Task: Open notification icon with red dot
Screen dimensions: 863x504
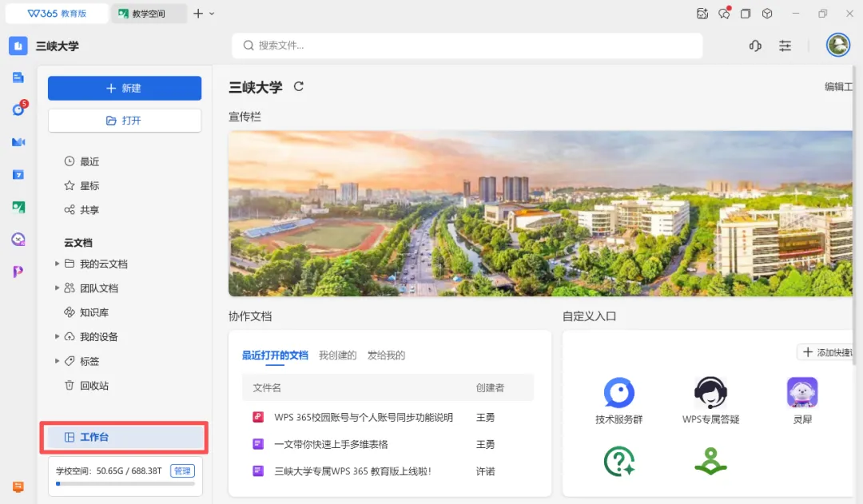Action: [724, 14]
